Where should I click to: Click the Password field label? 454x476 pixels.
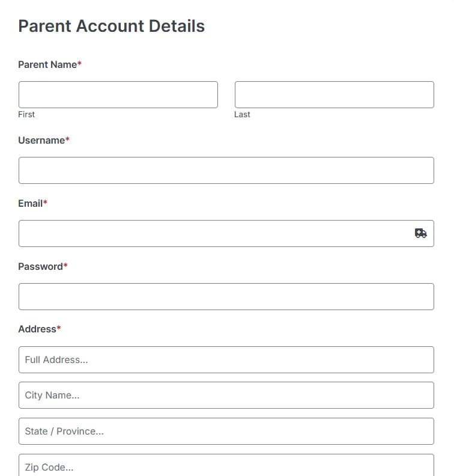coord(40,266)
